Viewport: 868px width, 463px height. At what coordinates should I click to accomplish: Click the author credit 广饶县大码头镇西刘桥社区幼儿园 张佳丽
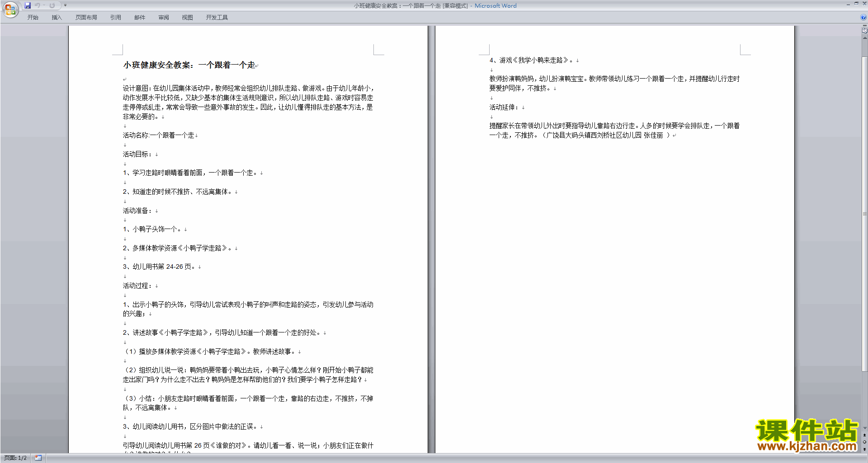[605, 135]
